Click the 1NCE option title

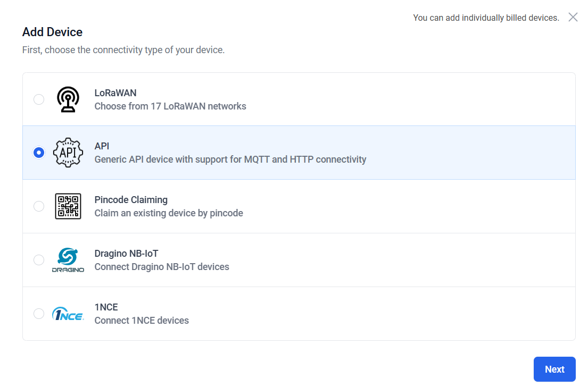[x=106, y=307]
